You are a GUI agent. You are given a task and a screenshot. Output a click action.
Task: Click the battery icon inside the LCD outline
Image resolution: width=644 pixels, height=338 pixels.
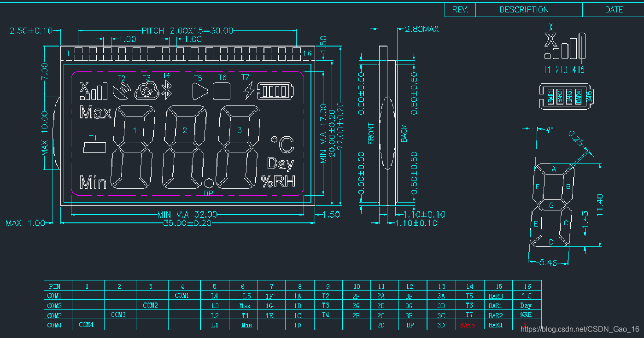point(275,91)
